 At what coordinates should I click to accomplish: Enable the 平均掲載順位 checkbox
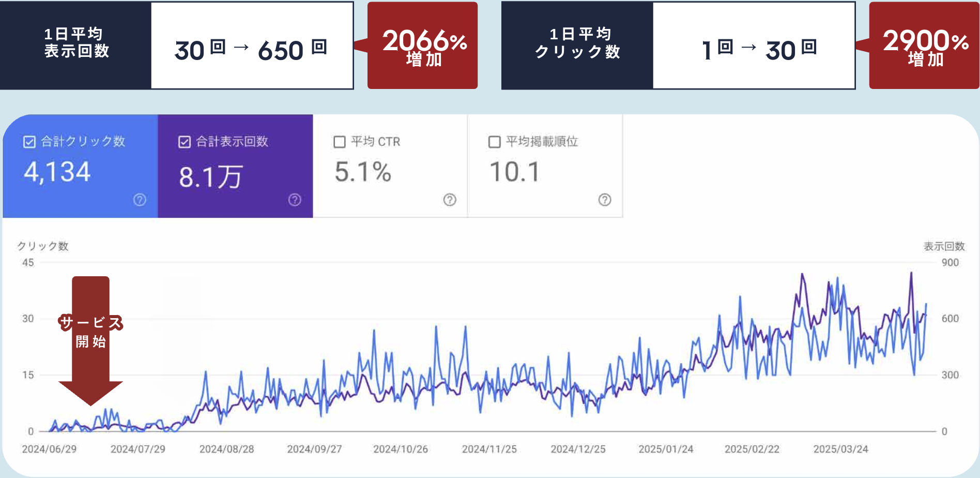coord(495,142)
